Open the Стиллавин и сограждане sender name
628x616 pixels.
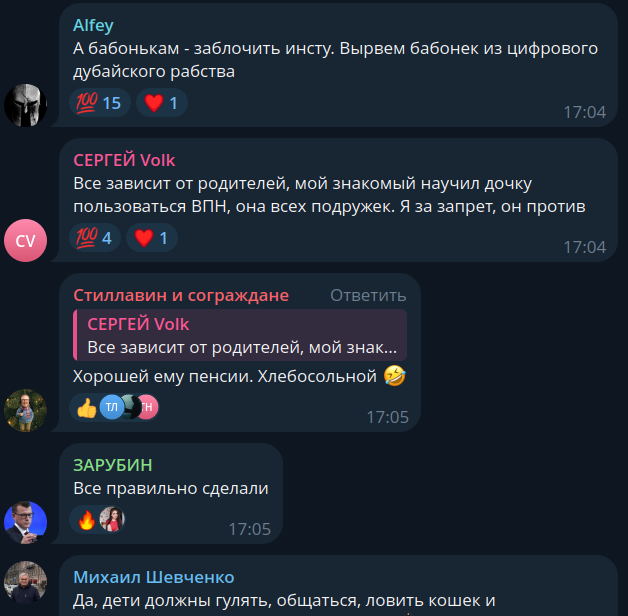pyautogui.click(x=181, y=296)
